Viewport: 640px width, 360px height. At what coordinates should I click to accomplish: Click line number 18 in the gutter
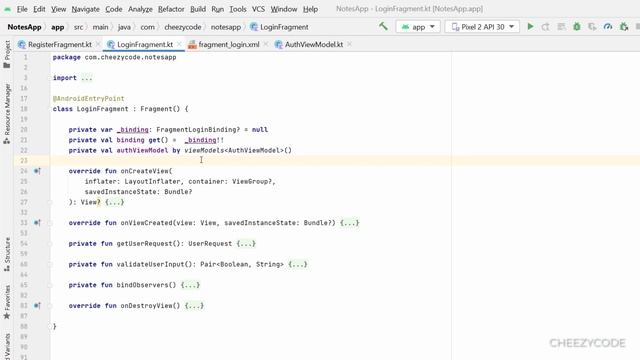24,109
